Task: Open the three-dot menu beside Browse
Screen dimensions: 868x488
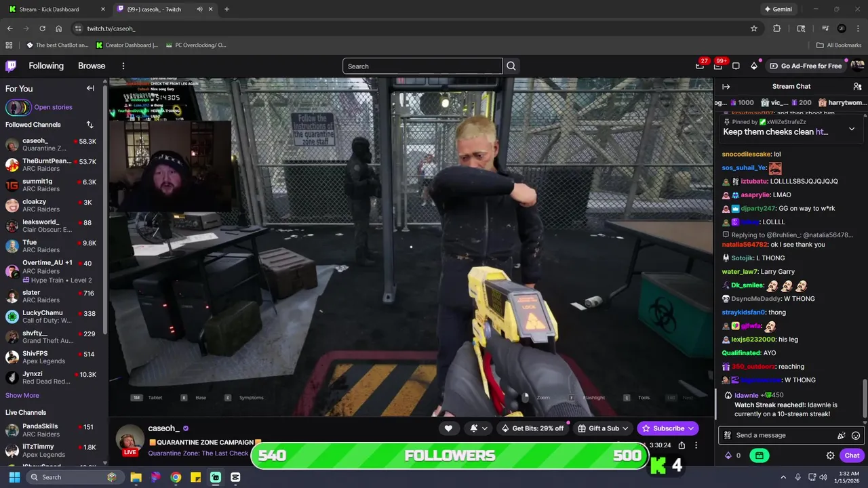Action: (x=123, y=66)
